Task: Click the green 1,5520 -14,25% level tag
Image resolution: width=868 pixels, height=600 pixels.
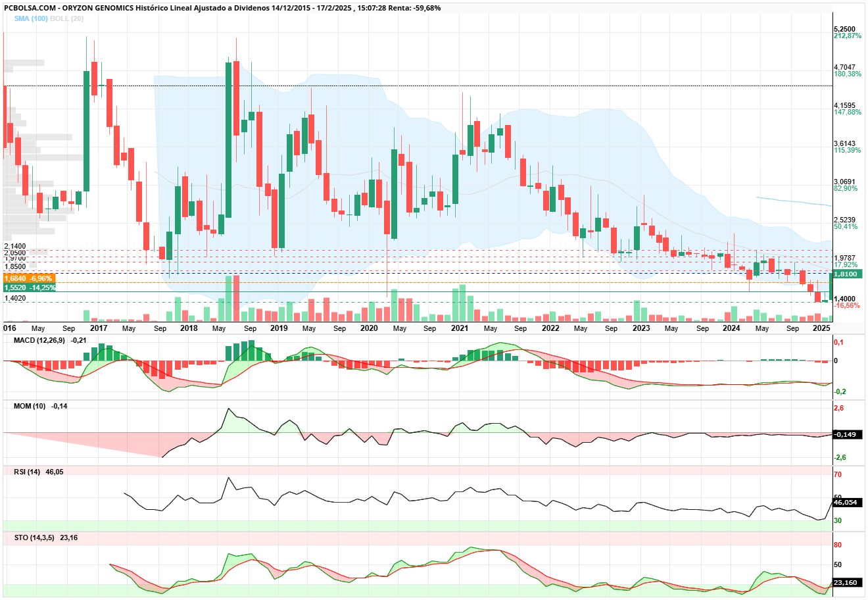Action: [x=29, y=287]
